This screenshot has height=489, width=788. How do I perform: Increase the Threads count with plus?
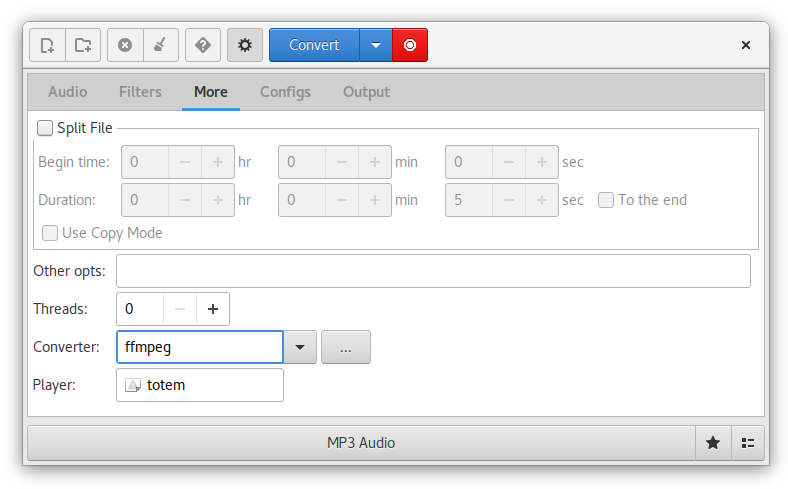point(213,309)
